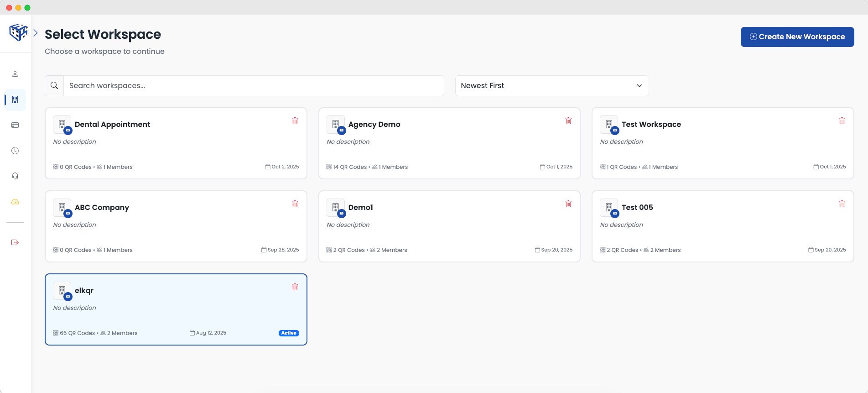Click the Active badge on elkqr
Image resolution: width=868 pixels, height=393 pixels.
[x=289, y=333]
